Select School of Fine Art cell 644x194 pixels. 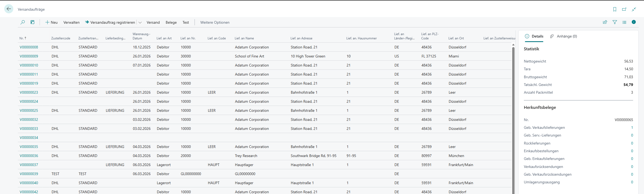249,56
